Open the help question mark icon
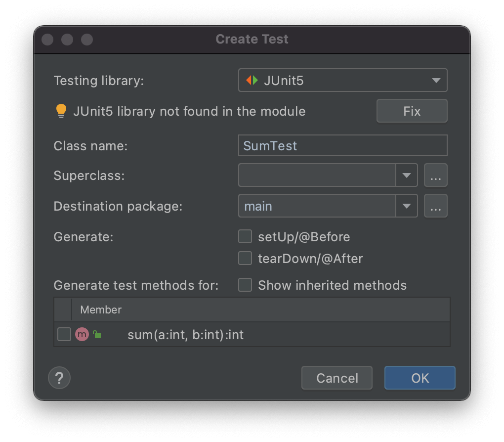The image size is (504, 442). tap(59, 378)
